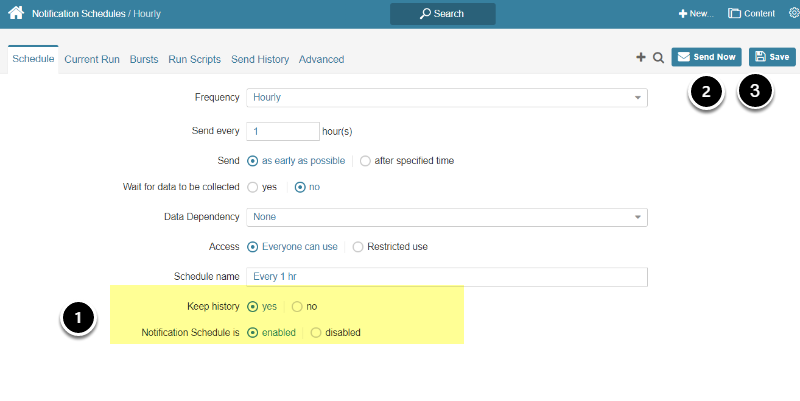
Task: Disable the Notification Schedule
Action: [316, 332]
